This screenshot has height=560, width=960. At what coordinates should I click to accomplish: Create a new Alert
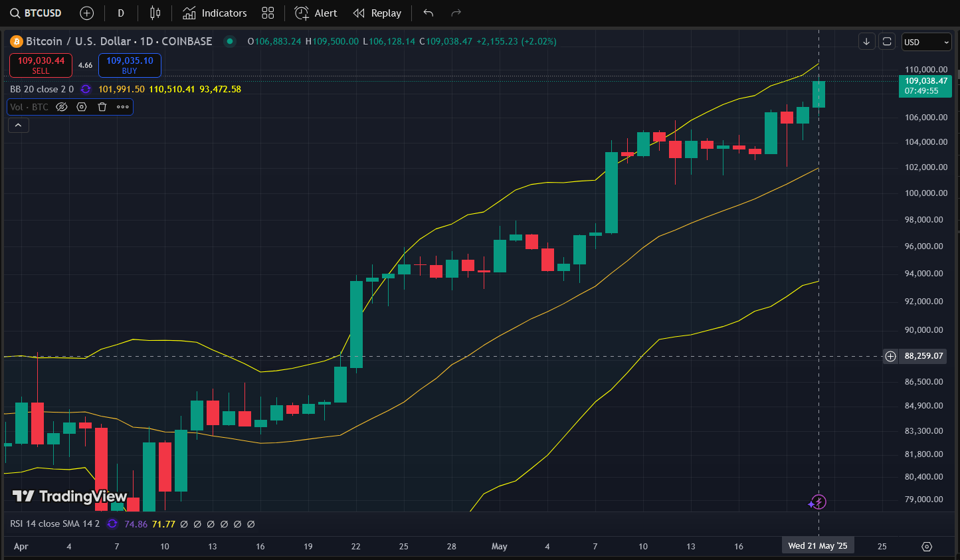(316, 13)
